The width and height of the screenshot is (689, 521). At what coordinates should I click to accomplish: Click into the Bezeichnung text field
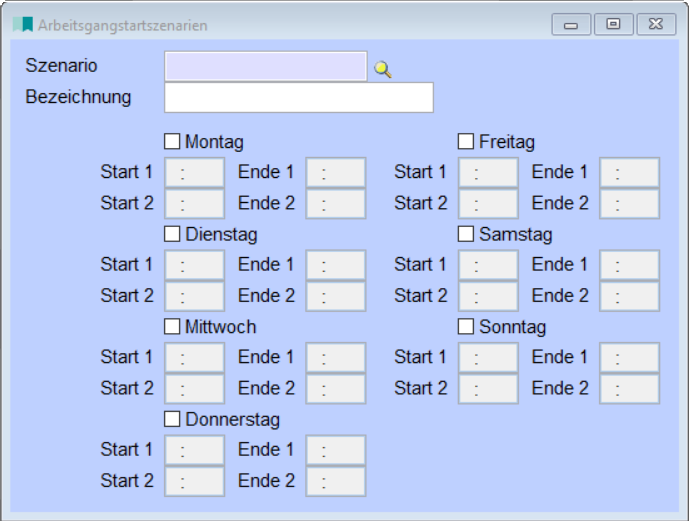point(298,97)
